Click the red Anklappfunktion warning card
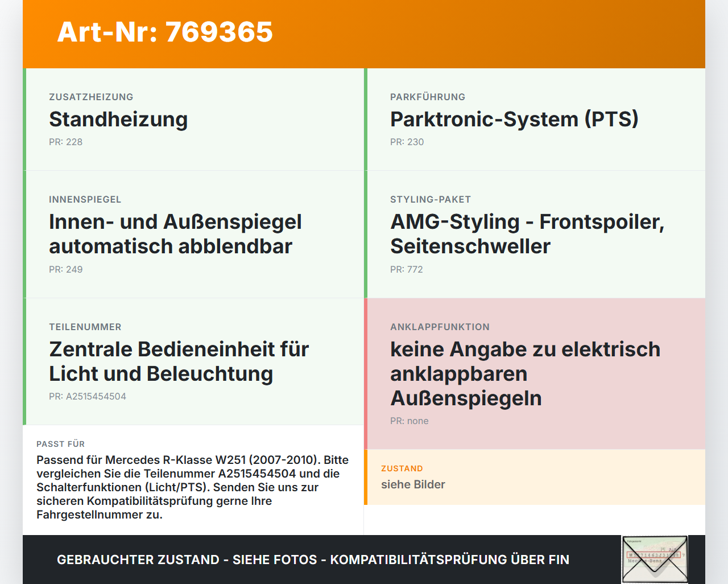728x584 pixels. tap(535, 374)
